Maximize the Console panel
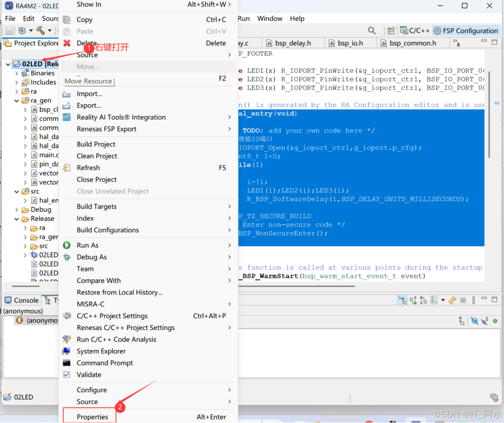 point(495,299)
